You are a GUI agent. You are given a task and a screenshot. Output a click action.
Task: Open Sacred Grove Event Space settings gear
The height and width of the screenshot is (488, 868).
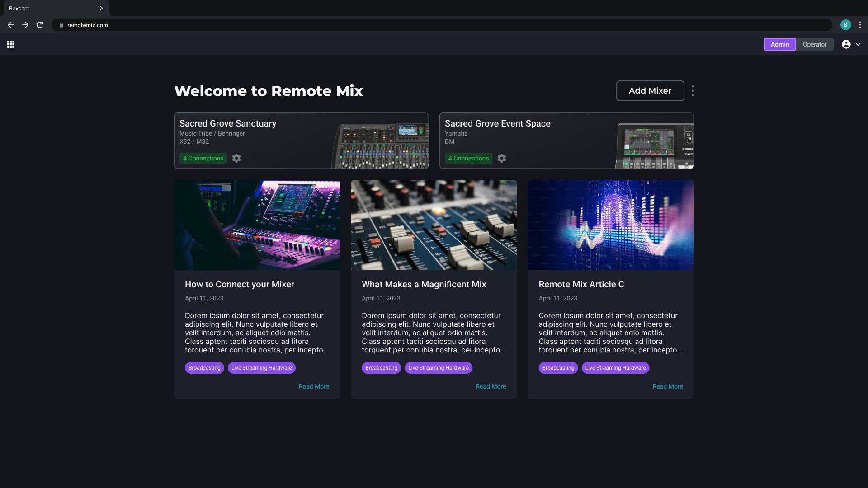coord(502,158)
